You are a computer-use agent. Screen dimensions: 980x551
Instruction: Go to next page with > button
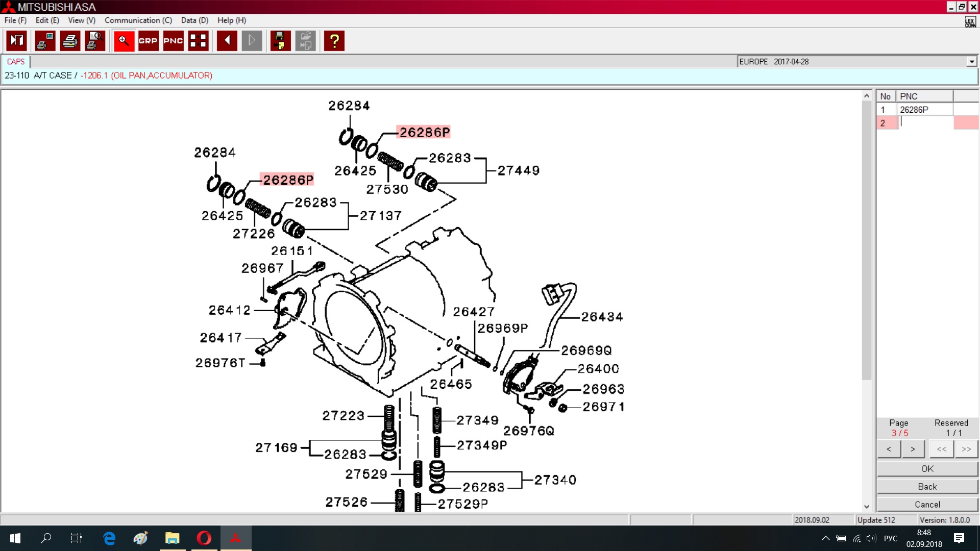coord(913,449)
